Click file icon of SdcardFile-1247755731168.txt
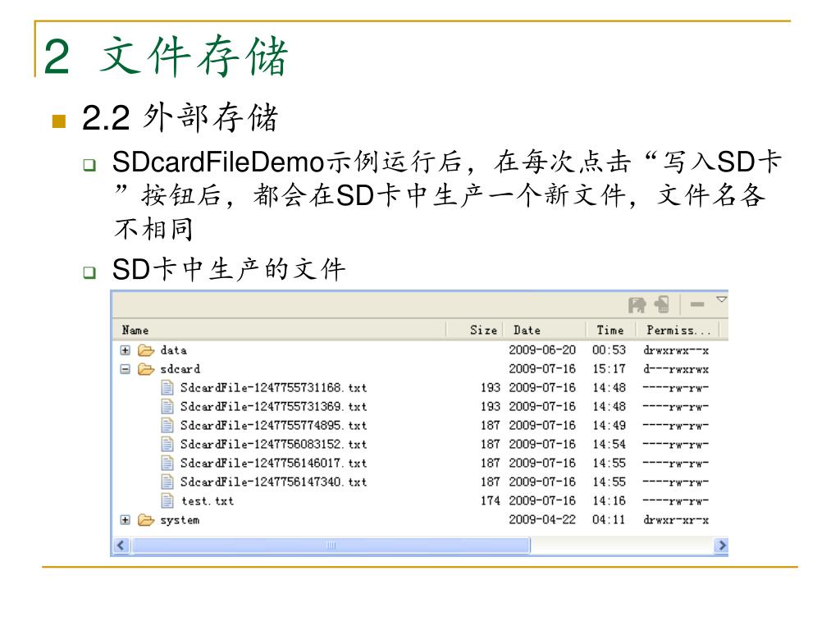 click(x=167, y=388)
